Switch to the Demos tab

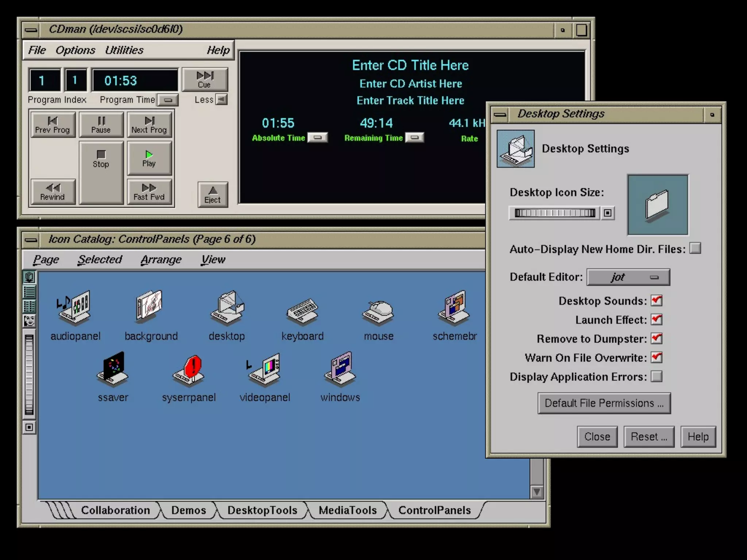click(189, 510)
